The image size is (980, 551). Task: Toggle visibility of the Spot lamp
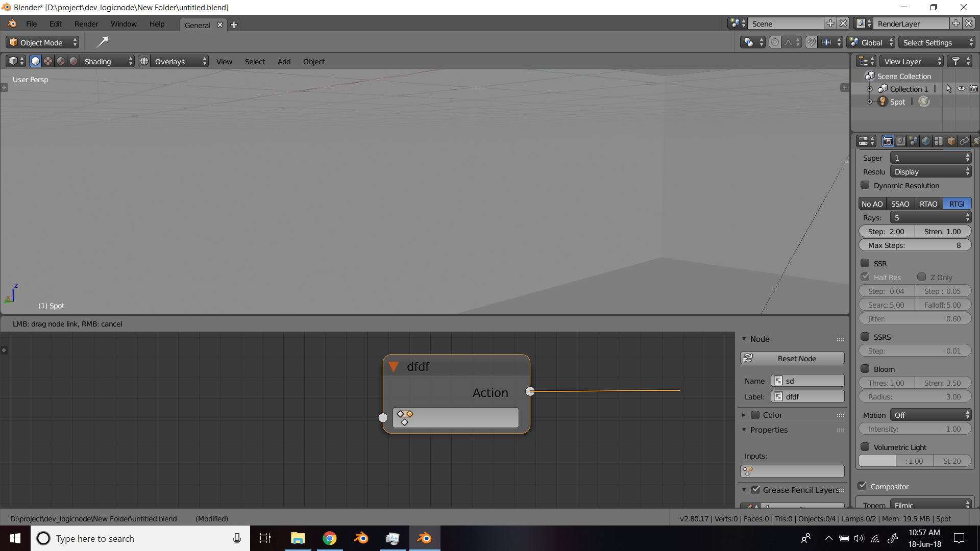(962, 101)
